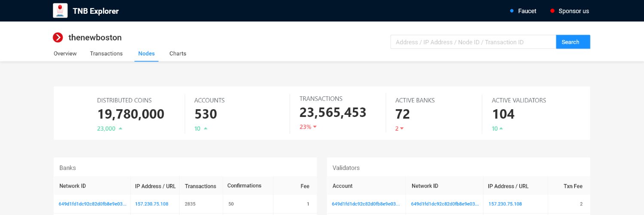Click the 72 active banks value
The width and height of the screenshot is (644, 215).
pyautogui.click(x=403, y=114)
